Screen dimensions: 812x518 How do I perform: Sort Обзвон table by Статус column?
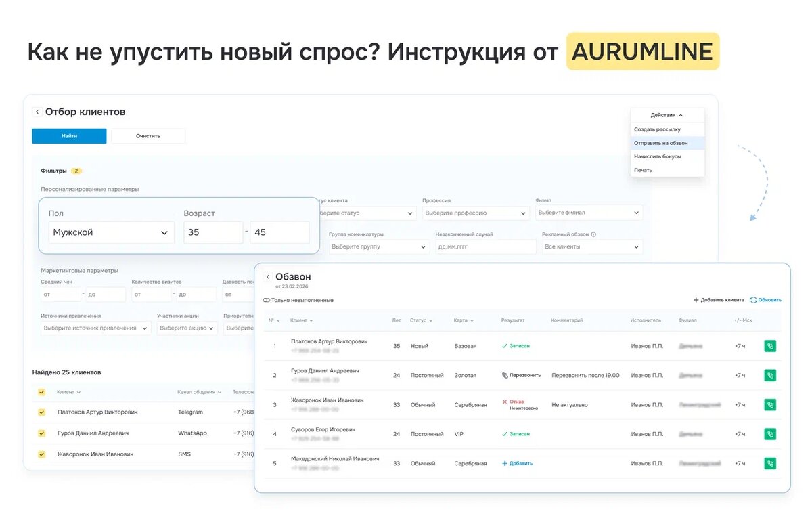[422, 320]
